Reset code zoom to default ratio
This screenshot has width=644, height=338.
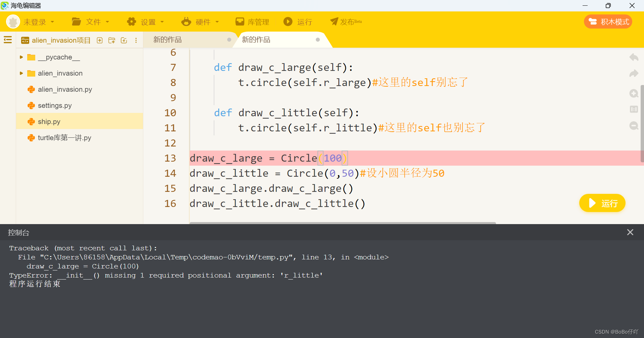pos(634,109)
